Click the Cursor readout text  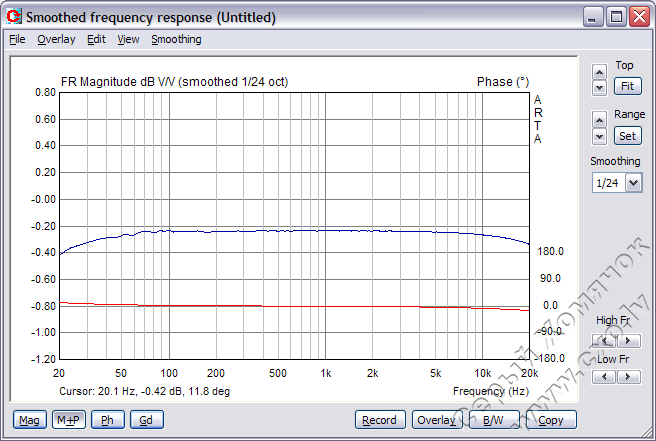[x=144, y=392]
